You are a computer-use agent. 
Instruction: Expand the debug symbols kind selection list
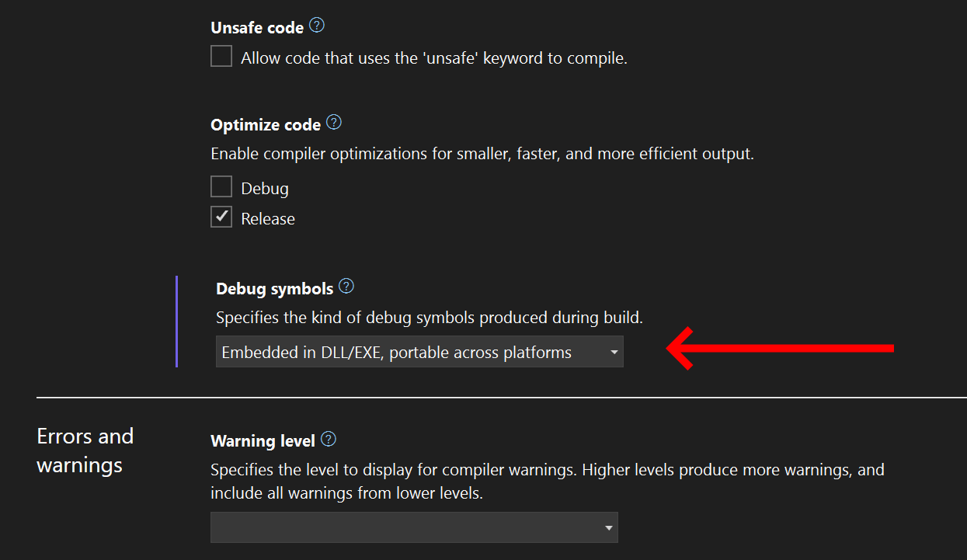[x=419, y=351]
